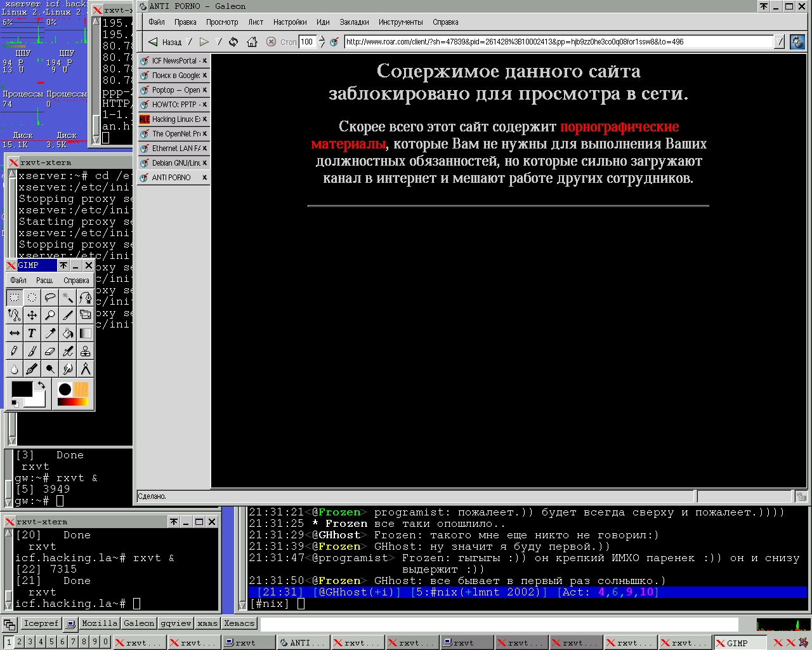Screen dimensions: 812x650
Task: Switch to ICF NewsPortal tab in Galeon
Action: [174, 61]
